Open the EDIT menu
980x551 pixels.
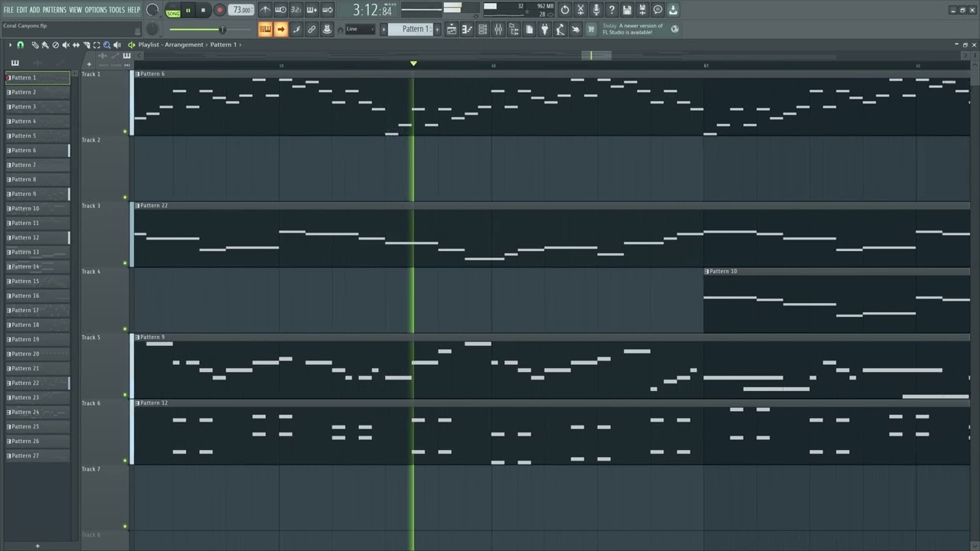[21, 10]
